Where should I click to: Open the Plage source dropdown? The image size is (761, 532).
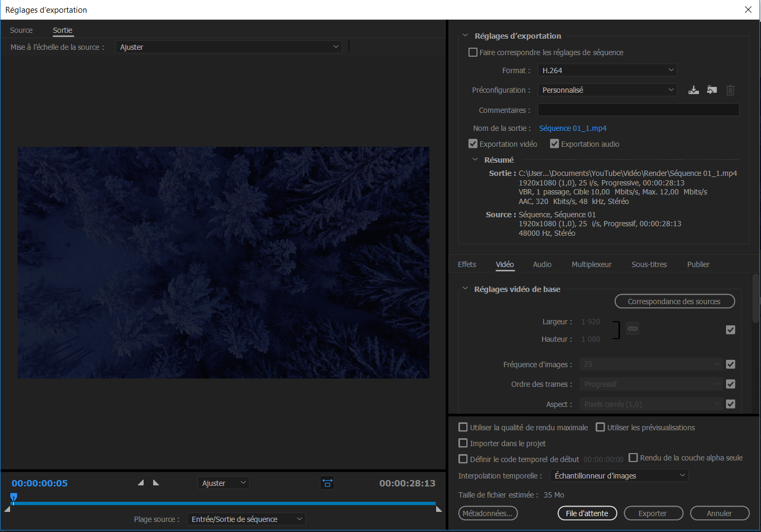[x=246, y=519]
